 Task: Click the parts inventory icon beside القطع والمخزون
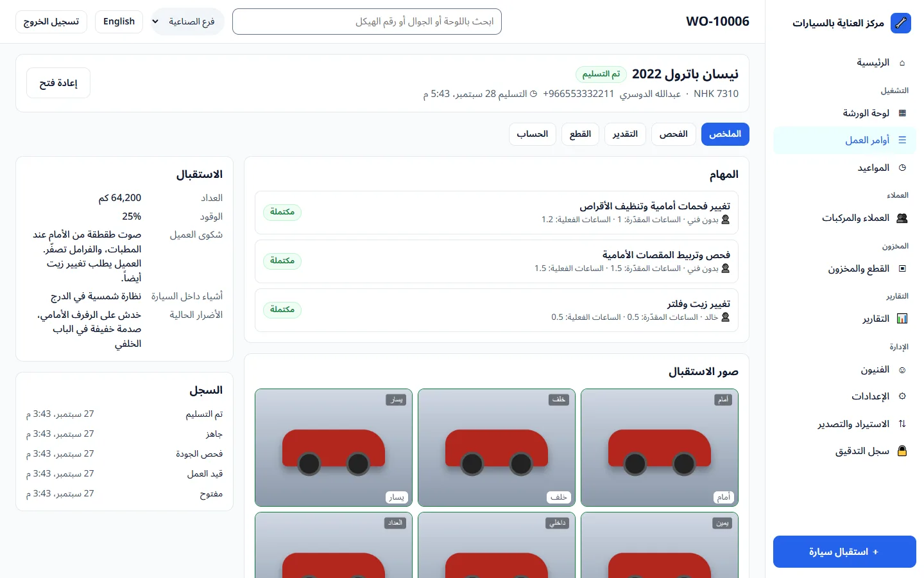[902, 268]
